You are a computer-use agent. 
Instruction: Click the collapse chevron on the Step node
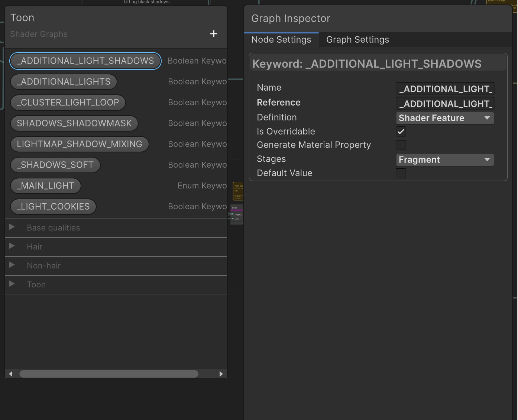[x=243, y=223]
